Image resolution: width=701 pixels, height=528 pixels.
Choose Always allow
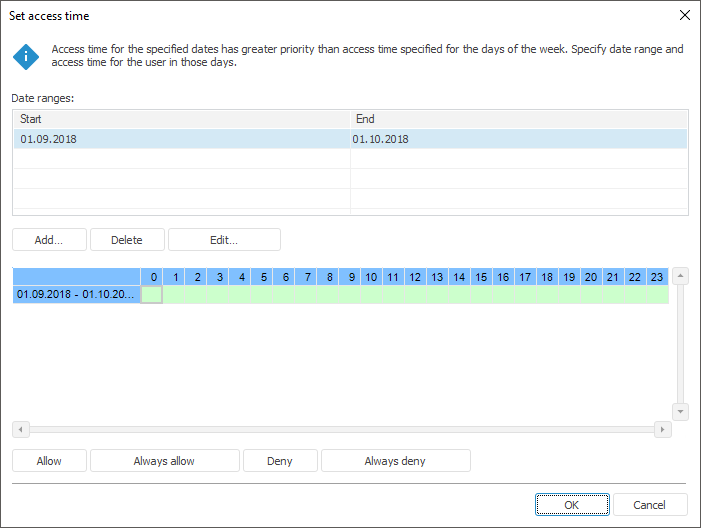[164, 461]
